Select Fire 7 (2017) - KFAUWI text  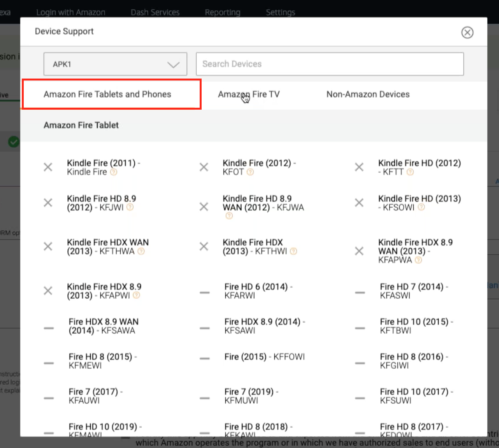coord(96,396)
